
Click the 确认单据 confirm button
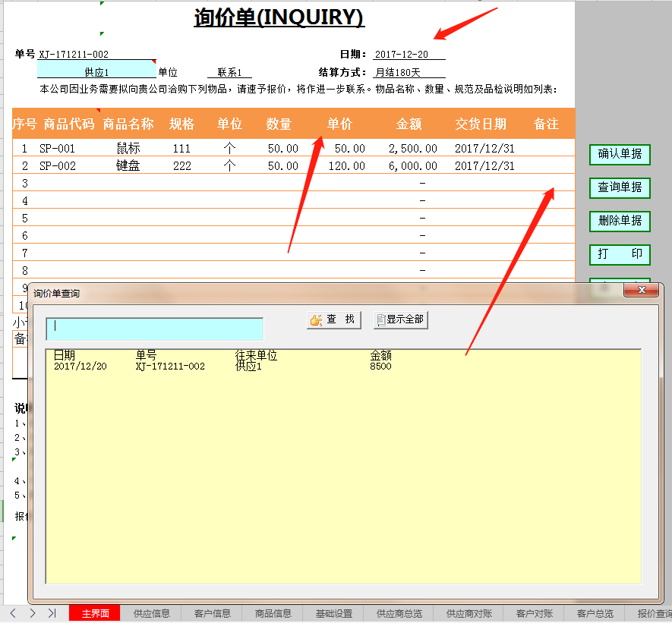[x=620, y=154]
